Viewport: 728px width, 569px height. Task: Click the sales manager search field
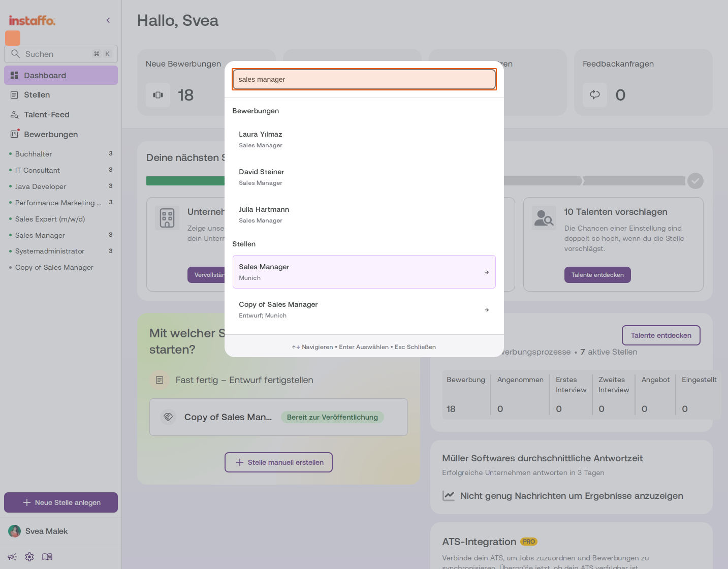[364, 79]
